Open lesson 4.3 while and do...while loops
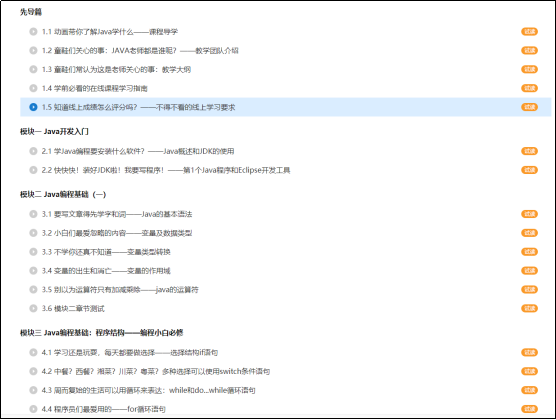The width and height of the screenshot is (556, 420). tap(148, 390)
